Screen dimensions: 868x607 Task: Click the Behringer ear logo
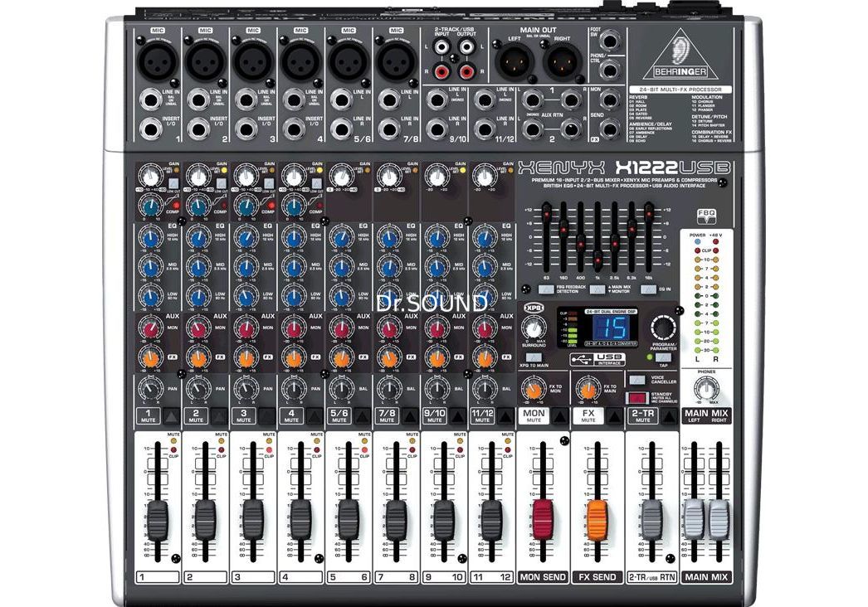tap(681, 56)
